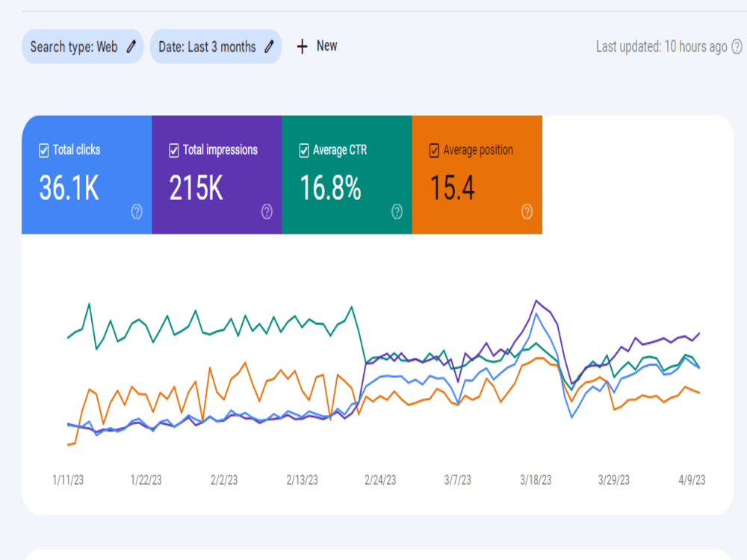Select the 215K total impressions value
Viewport: 747px width, 560px height.
[x=196, y=187]
